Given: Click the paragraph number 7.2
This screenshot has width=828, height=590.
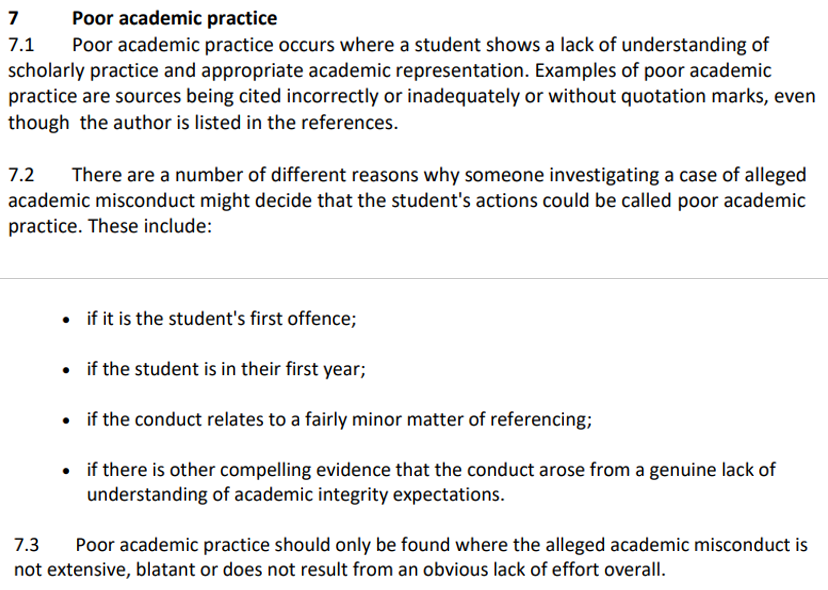Looking at the screenshot, I should click(x=21, y=175).
